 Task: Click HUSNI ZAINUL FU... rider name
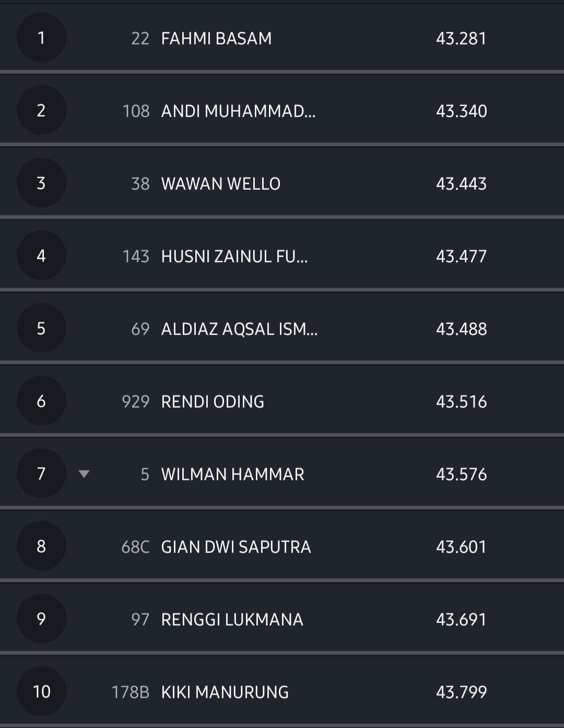pyautogui.click(x=234, y=257)
